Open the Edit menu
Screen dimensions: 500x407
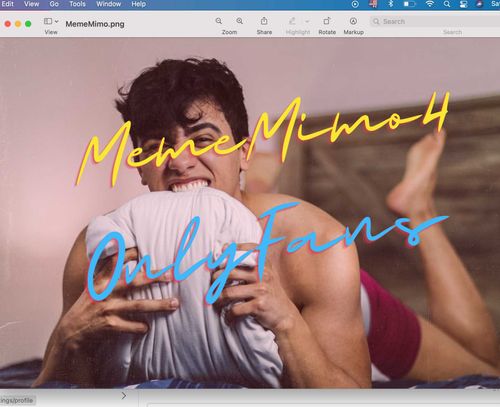click(x=7, y=4)
